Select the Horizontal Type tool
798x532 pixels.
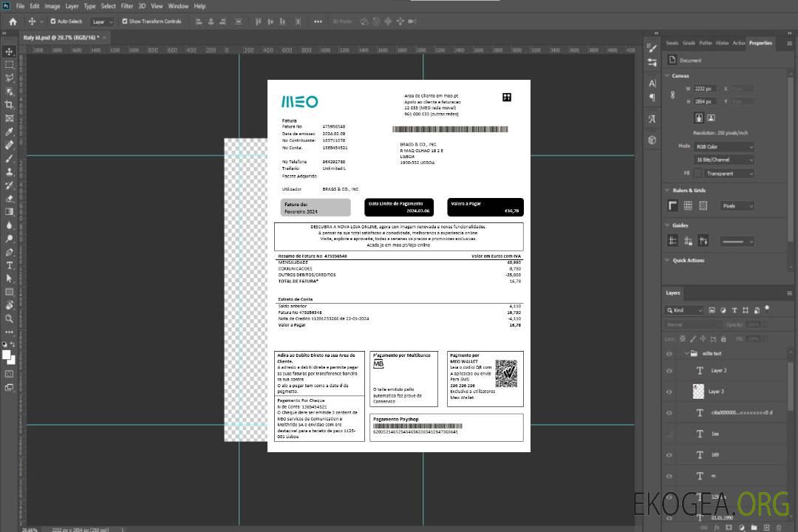[x=9, y=265]
